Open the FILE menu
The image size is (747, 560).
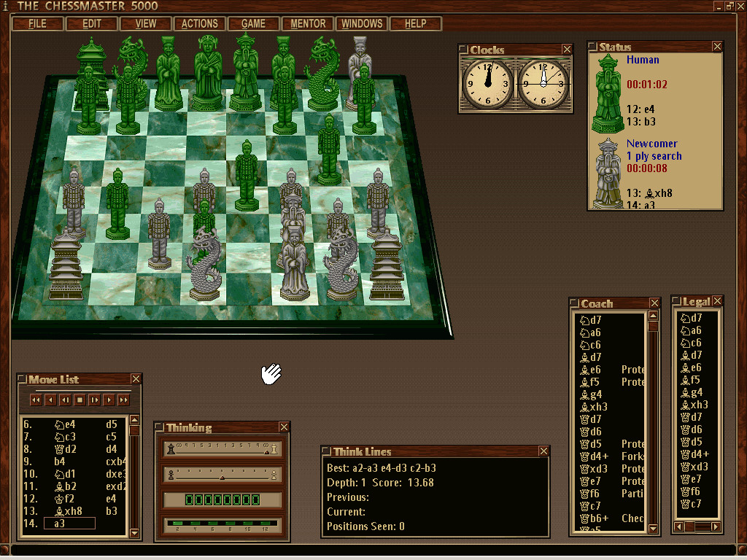[38, 24]
